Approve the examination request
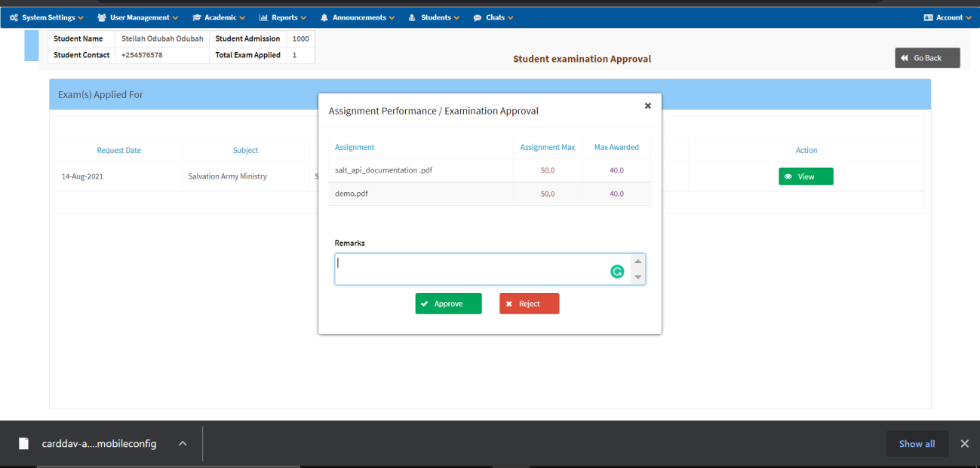The height and width of the screenshot is (468, 980). (448, 304)
